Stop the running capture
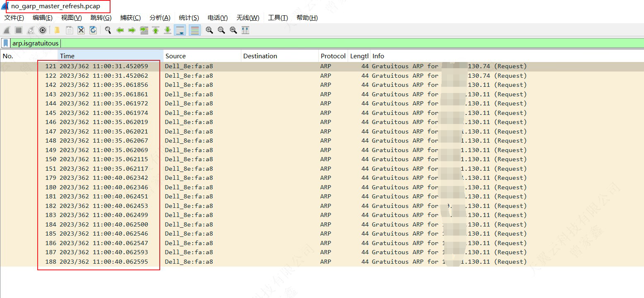 19,30
